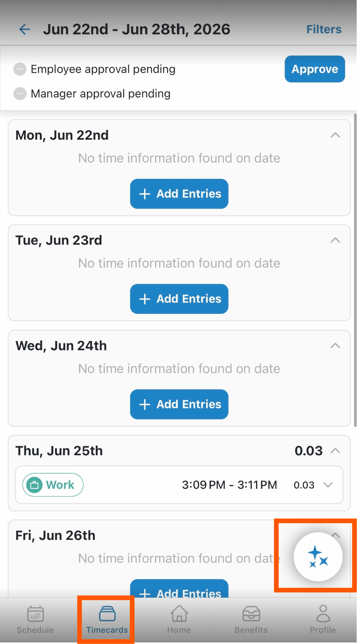Collapse the Tue, Jun 23rd section
The image size is (357, 644).
click(335, 240)
